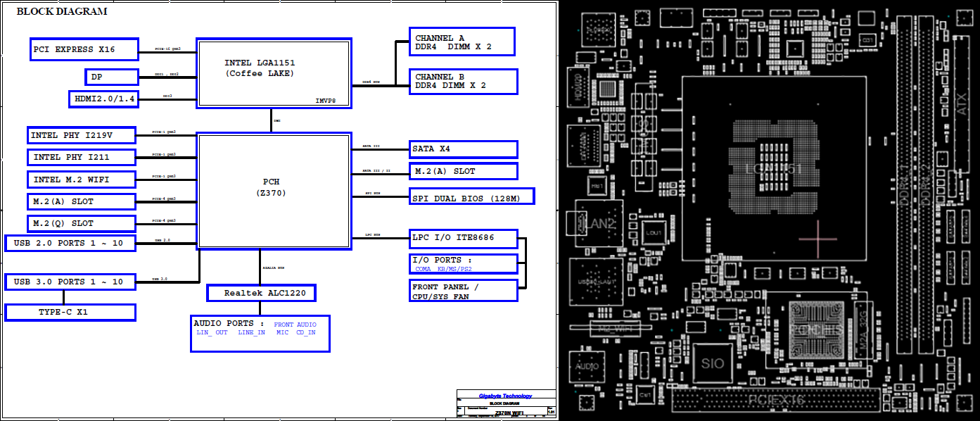This screenshot has height=421, width=980.
Task: Select the CHANNEL B DDR4 DIMM block
Action: coord(463,81)
